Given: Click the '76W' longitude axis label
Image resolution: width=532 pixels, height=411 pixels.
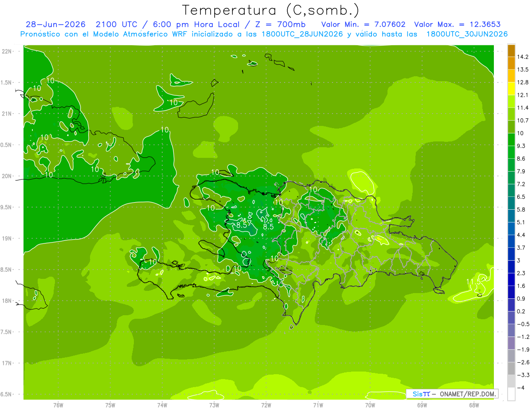Looking at the screenshot, I should pyautogui.click(x=58, y=405).
